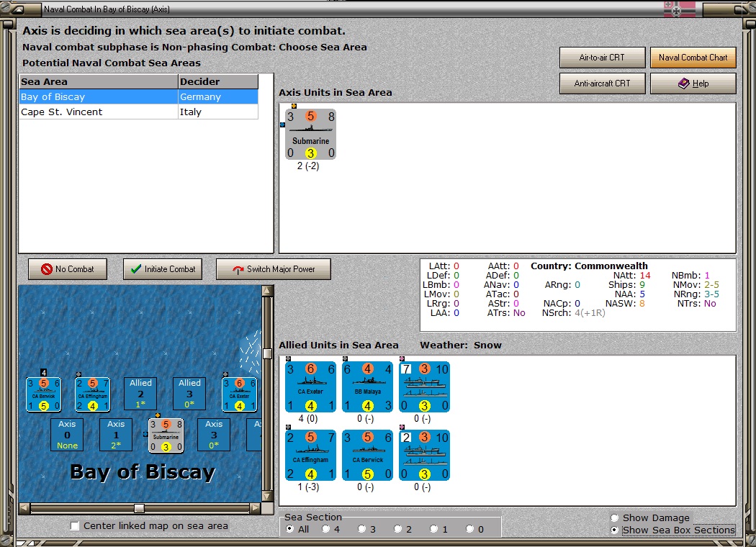Open the Naval Combat Chart

(x=693, y=58)
